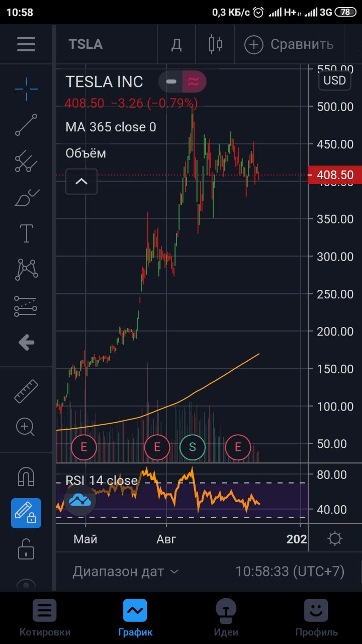The height and width of the screenshot is (644, 362).
Task: Select the ruler measure tool
Action: coord(26,391)
